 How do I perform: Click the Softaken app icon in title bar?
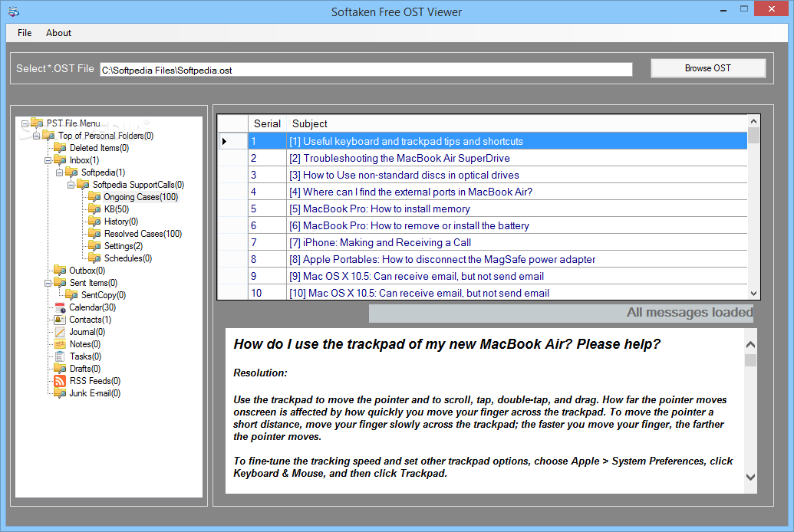coord(14,11)
